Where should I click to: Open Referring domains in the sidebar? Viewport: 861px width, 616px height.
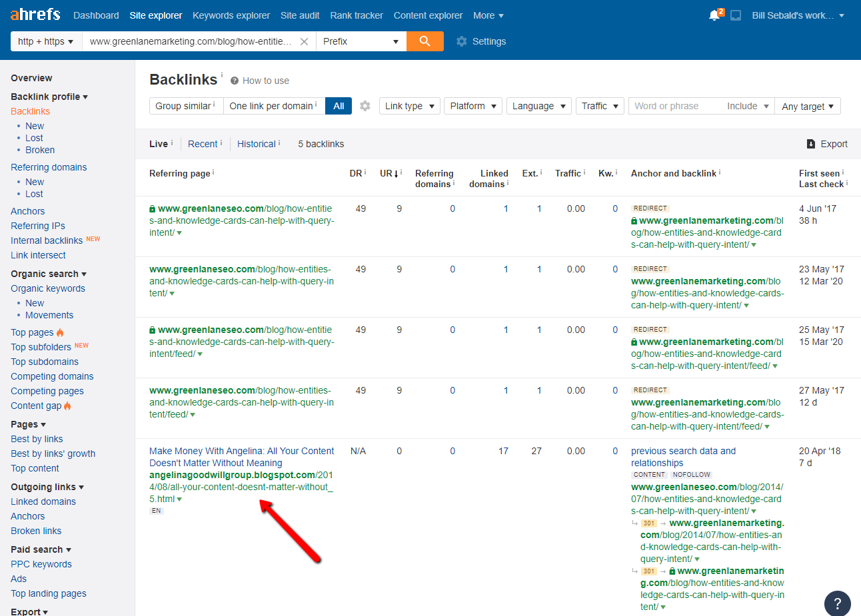point(49,167)
